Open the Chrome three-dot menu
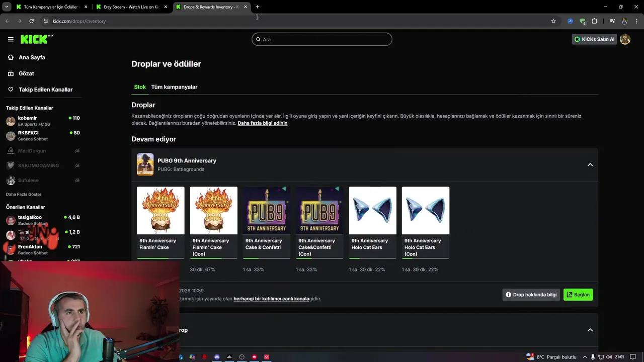The height and width of the screenshot is (362, 644). pyautogui.click(x=637, y=21)
